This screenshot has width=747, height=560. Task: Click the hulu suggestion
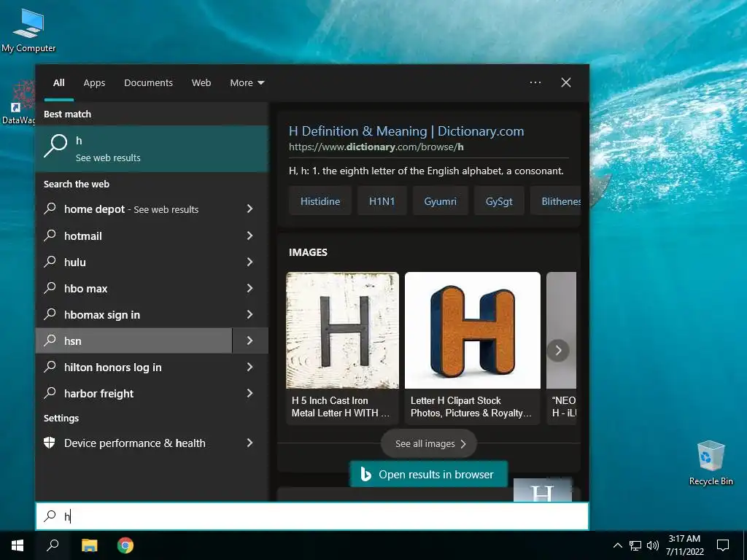[134, 262]
